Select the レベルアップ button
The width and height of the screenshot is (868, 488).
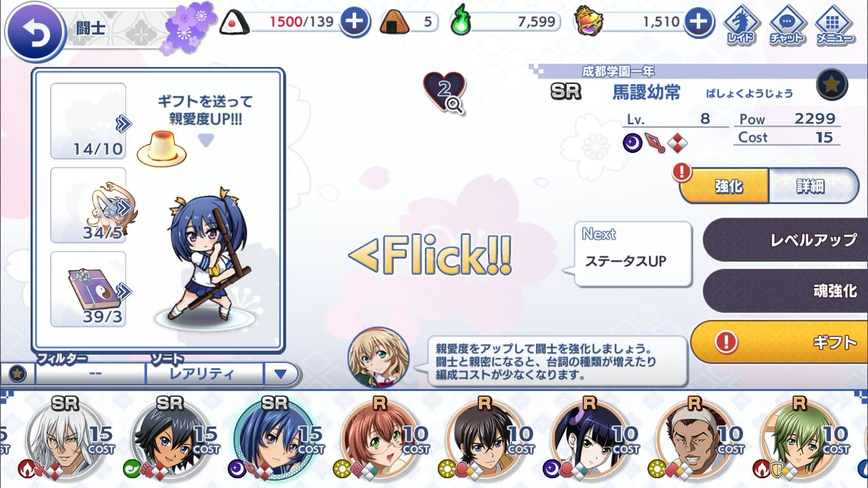pyautogui.click(x=785, y=239)
